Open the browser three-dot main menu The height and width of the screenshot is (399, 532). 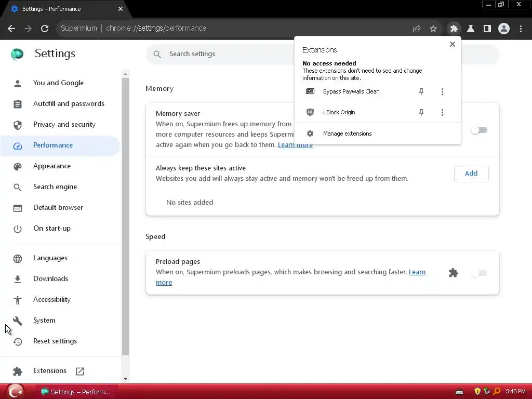tap(521, 29)
